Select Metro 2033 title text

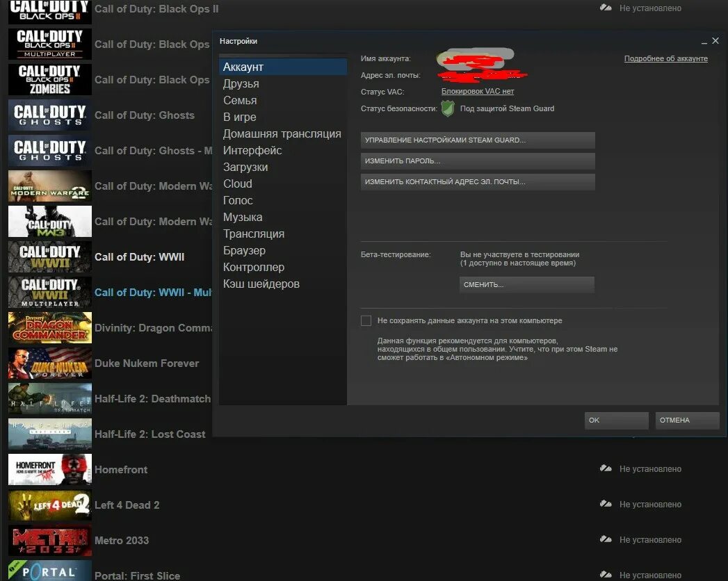point(122,541)
